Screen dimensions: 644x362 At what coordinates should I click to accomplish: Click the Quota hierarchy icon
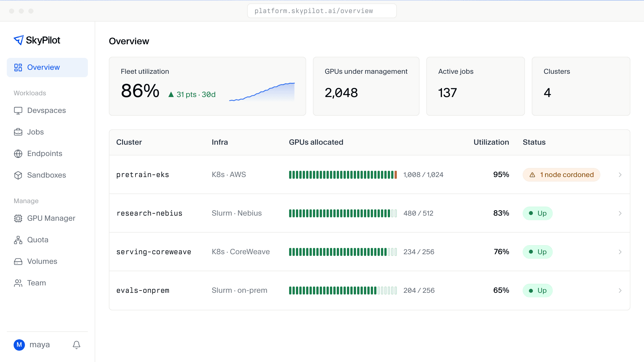point(18,240)
